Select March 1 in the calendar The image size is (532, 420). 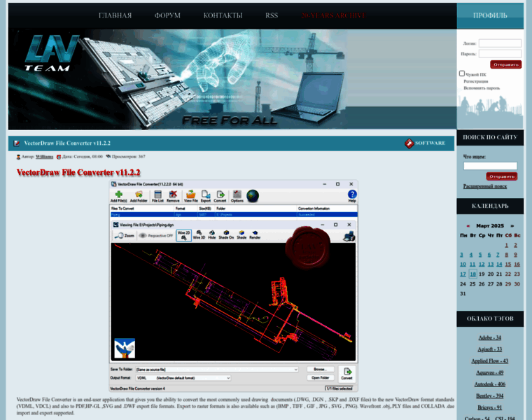tap(507, 245)
